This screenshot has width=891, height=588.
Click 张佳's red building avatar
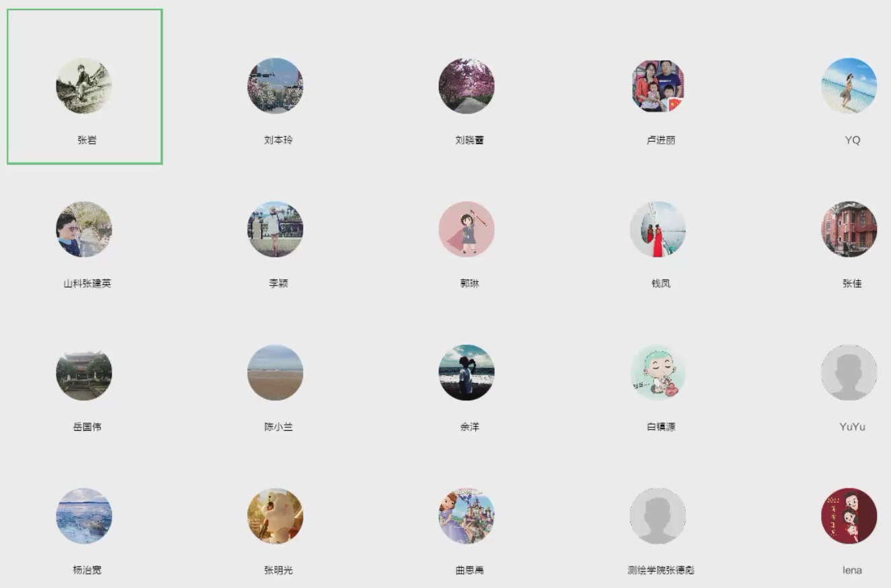pos(849,229)
